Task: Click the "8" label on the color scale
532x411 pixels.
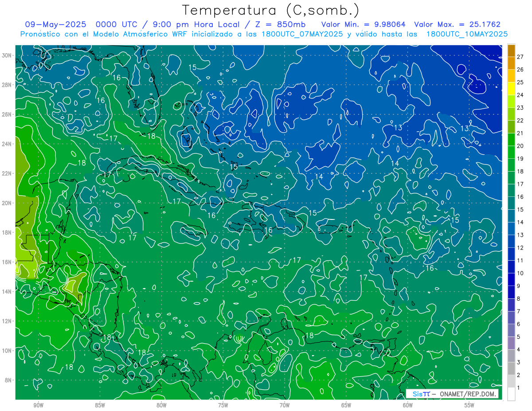Action: (519, 298)
